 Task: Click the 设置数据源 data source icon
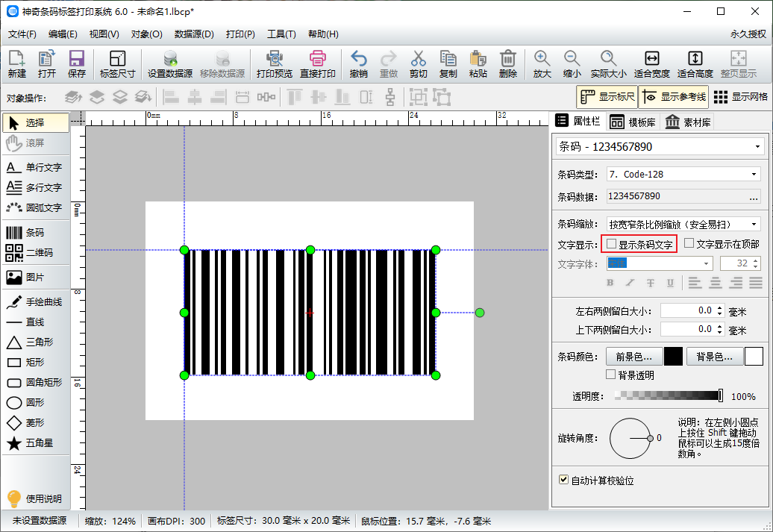[x=170, y=64]
